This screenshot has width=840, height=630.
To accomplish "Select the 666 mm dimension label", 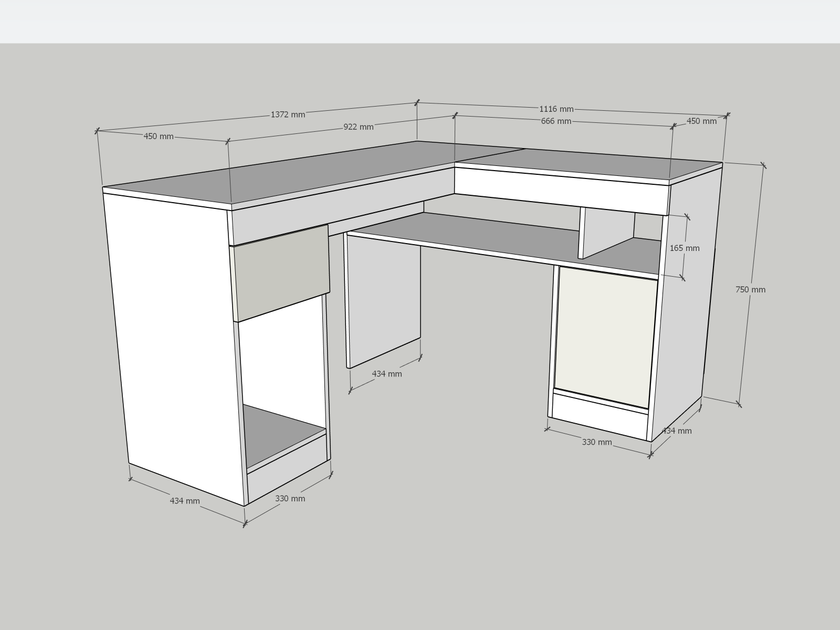I will 556,121.
